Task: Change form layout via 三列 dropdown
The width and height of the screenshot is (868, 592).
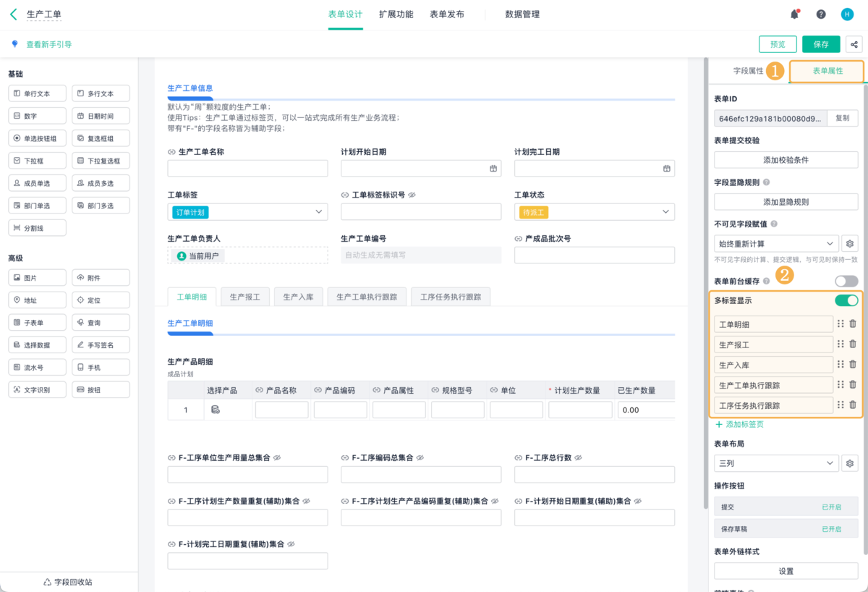Action: coord(775,461)
